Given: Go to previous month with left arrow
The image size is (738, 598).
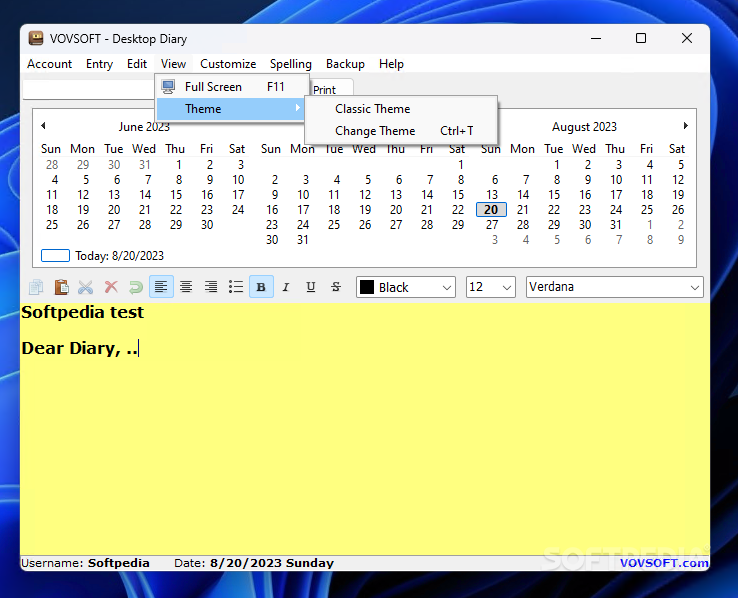Looking at the screenshot, I should click(x=43, y=126).
